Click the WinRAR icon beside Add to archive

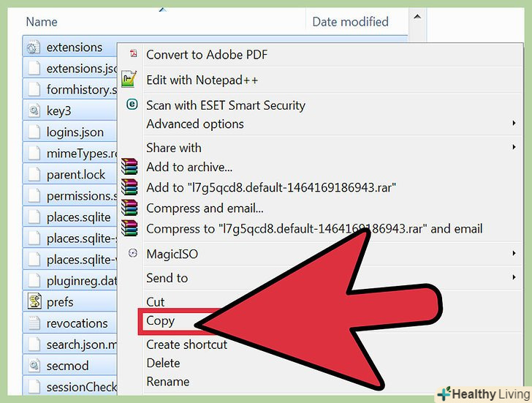(129, 167)
